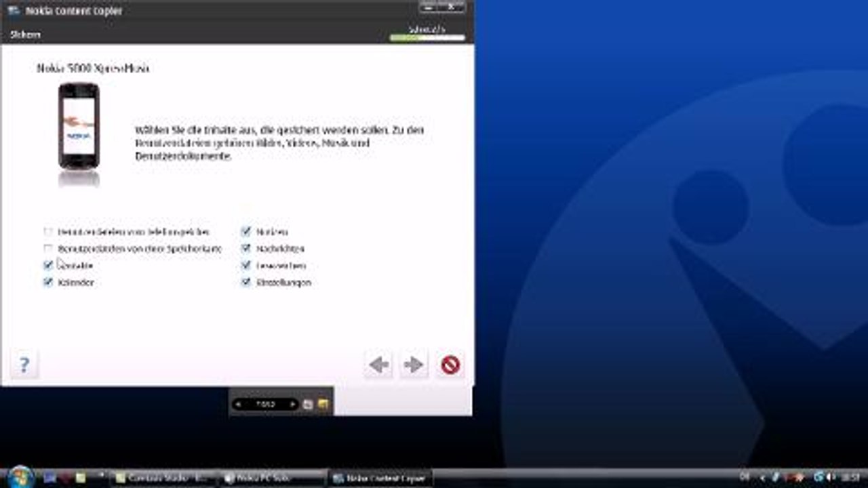Uncheck the Lesezeichen checkbox
This screenshot has height=488, width=868.
click(x=246, y=265)
